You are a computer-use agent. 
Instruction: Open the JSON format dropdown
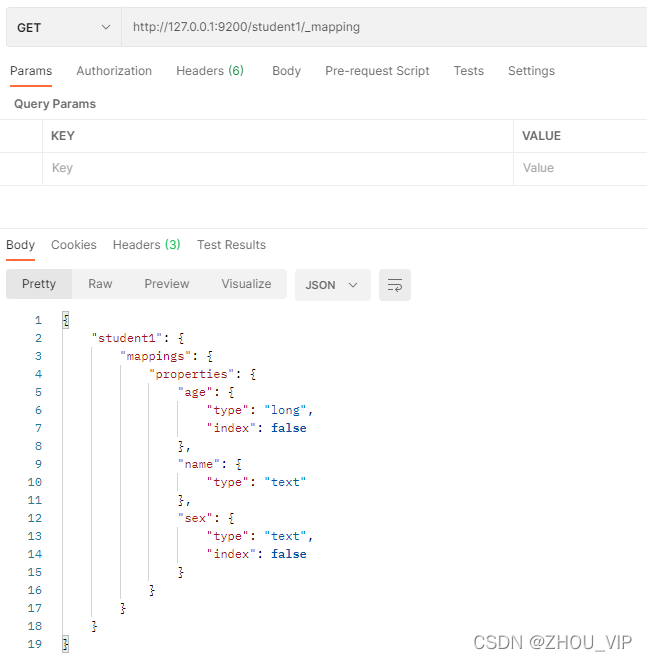pyautogui.click(x=333, y=285)
